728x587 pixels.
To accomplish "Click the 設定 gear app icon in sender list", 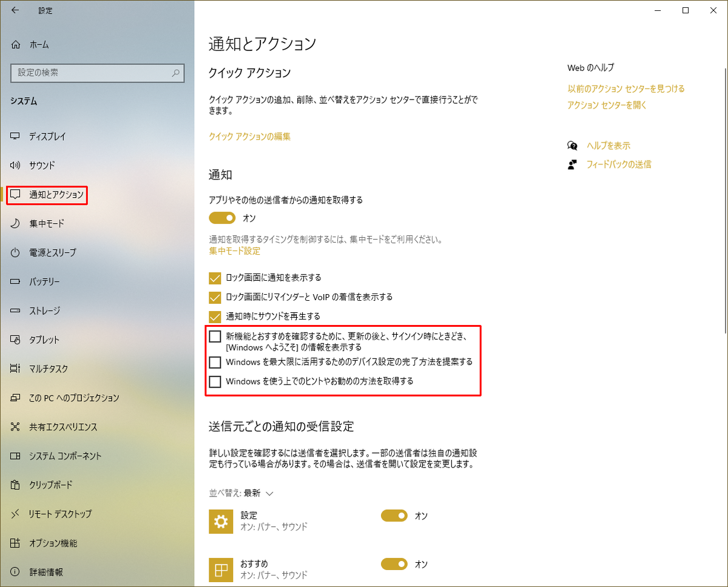I will [221, 521].
